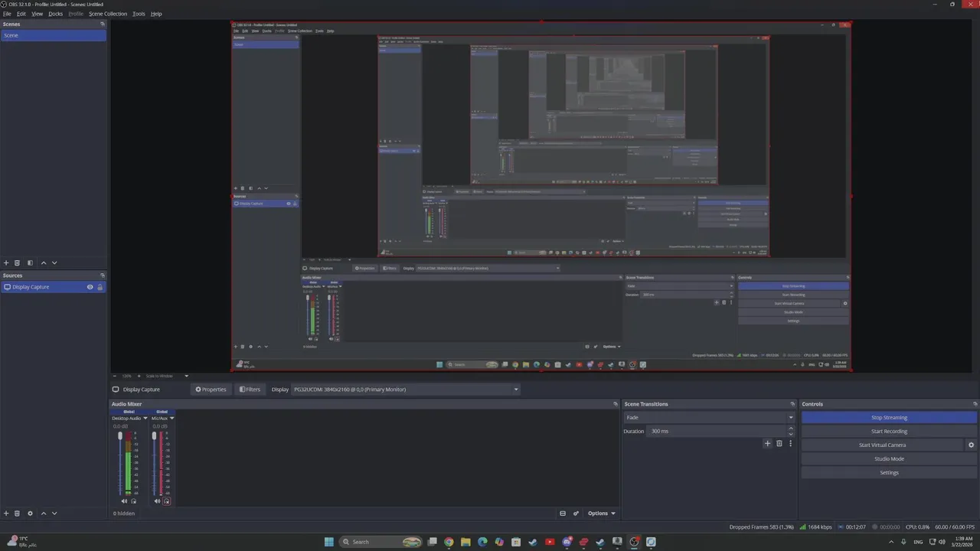Select the Scene item in Scenes list
This screenshot has width=980, height=551.
point(54,35)
